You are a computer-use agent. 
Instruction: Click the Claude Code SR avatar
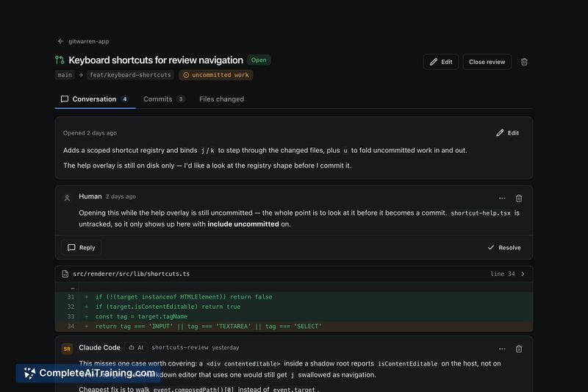[x=67, y=349]
